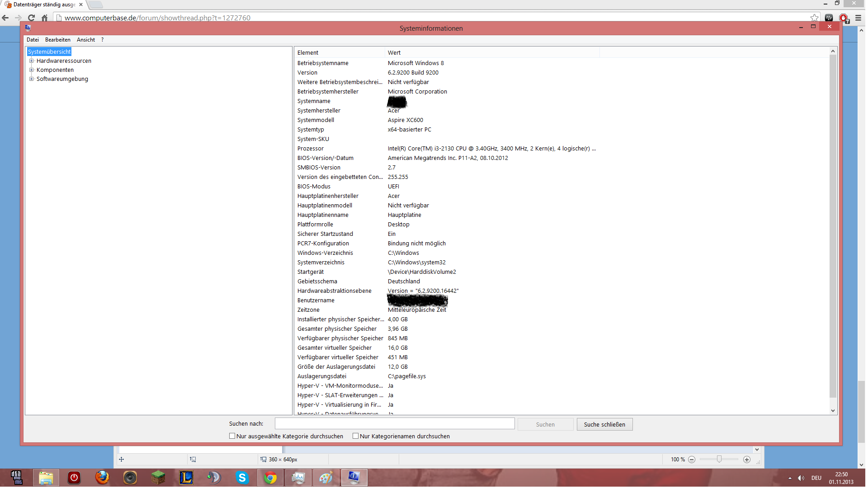Open the Datei menu
Viewport: 868px width, 488px height.
pyautogui.click(x=33, y=40)
